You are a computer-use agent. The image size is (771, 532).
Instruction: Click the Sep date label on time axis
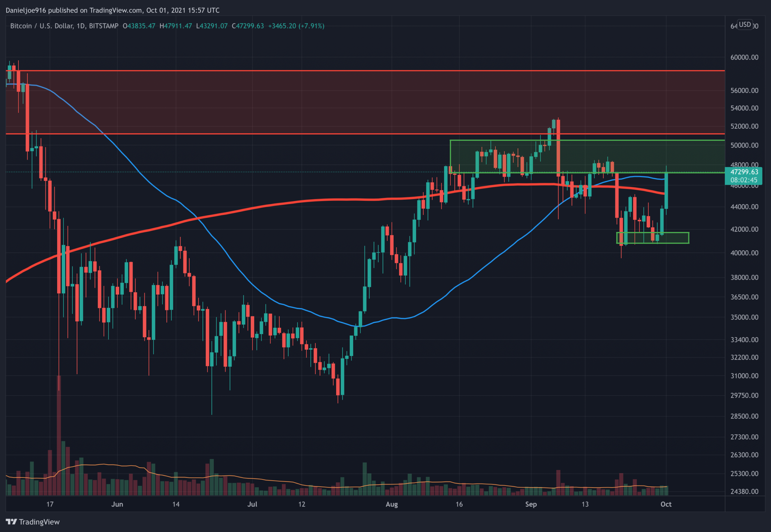pos(531,504)
